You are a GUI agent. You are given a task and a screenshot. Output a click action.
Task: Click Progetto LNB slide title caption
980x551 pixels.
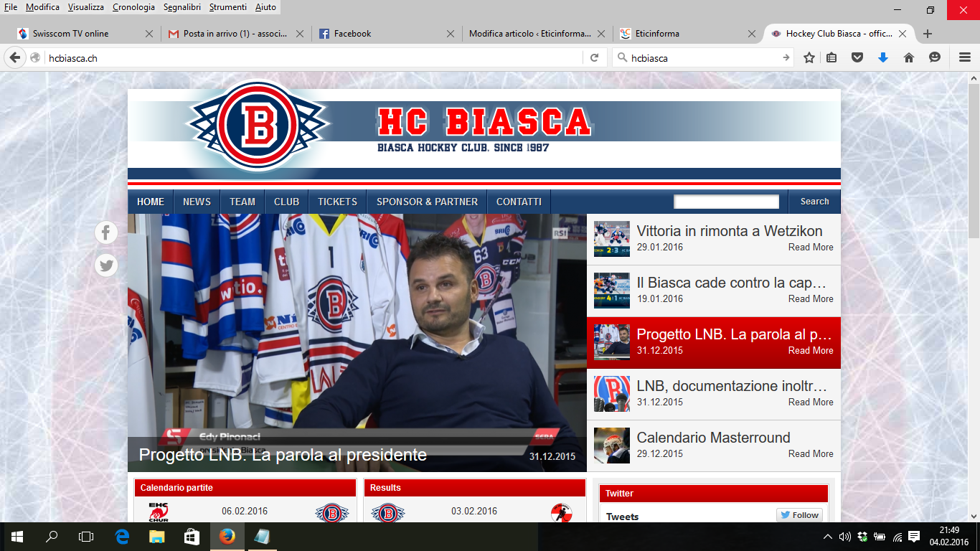point(283,455)
